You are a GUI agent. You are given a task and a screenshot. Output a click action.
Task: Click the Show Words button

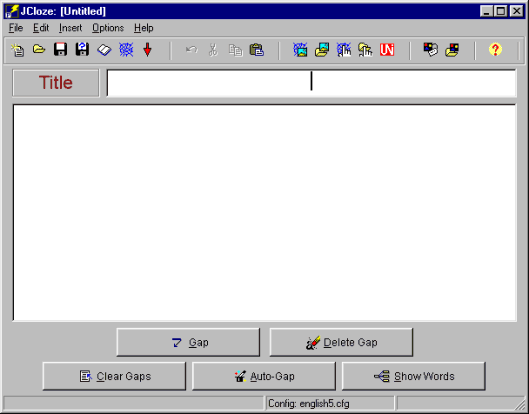[414, 376]
